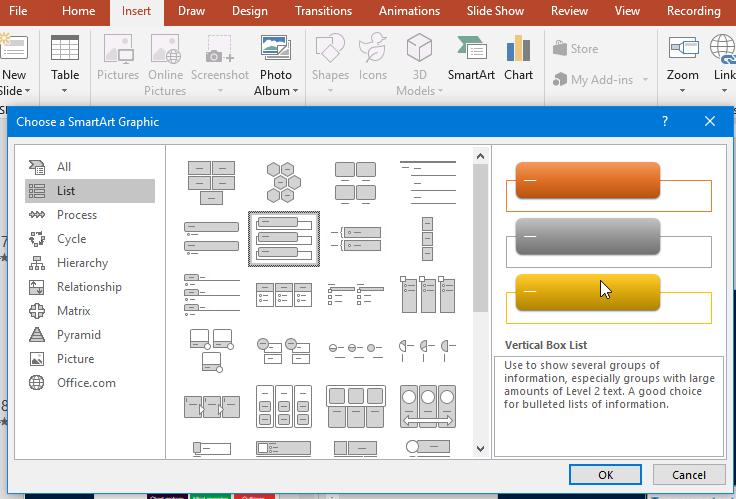Go to the Transitions tab

[323, 11]
